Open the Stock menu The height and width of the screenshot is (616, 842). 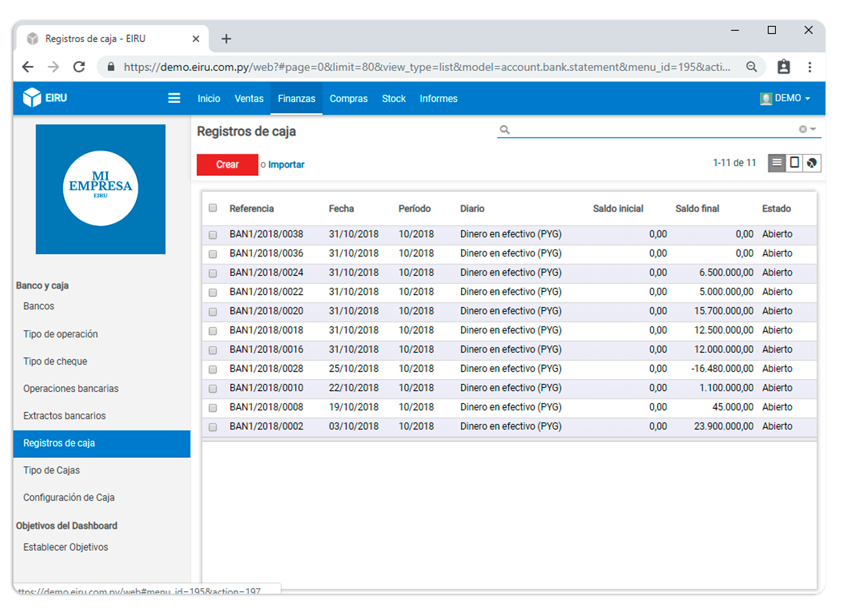pos(394,98)
